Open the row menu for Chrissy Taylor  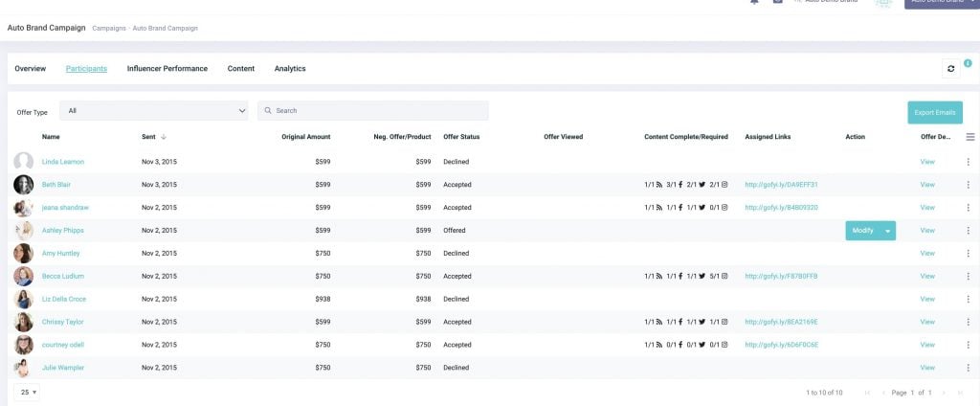pos(968,322)
